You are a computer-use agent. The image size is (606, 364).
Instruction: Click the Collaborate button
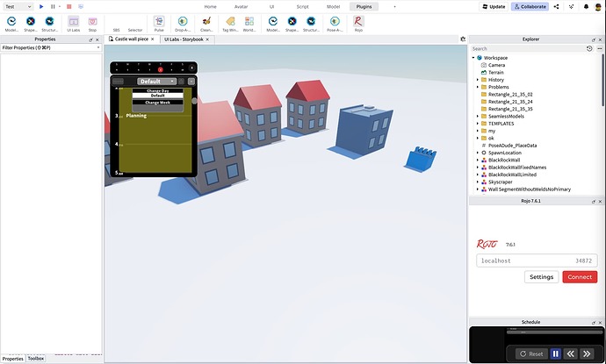pos(530,6)
